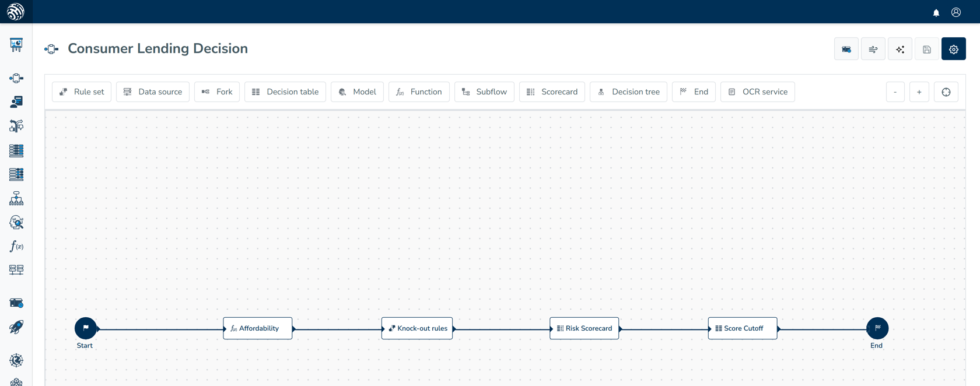The image size is (980, 386).
Task: Open the f(x) functions sidebar icon
Action: (16, 246)
